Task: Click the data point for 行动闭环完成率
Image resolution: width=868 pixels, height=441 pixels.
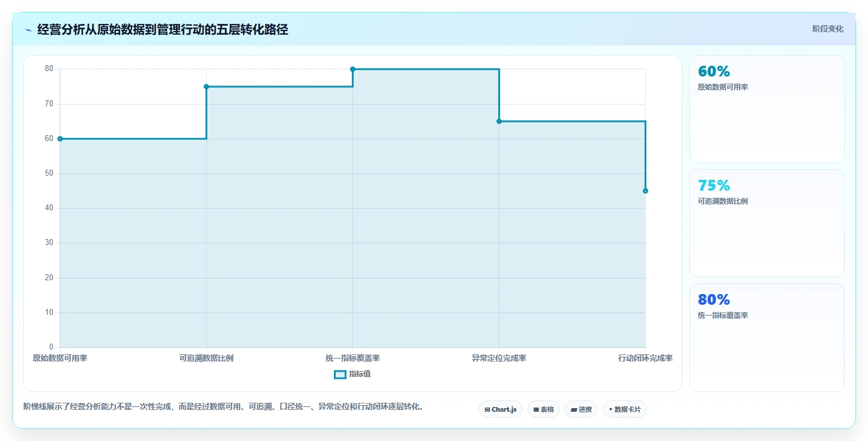Action: [645, 191]
